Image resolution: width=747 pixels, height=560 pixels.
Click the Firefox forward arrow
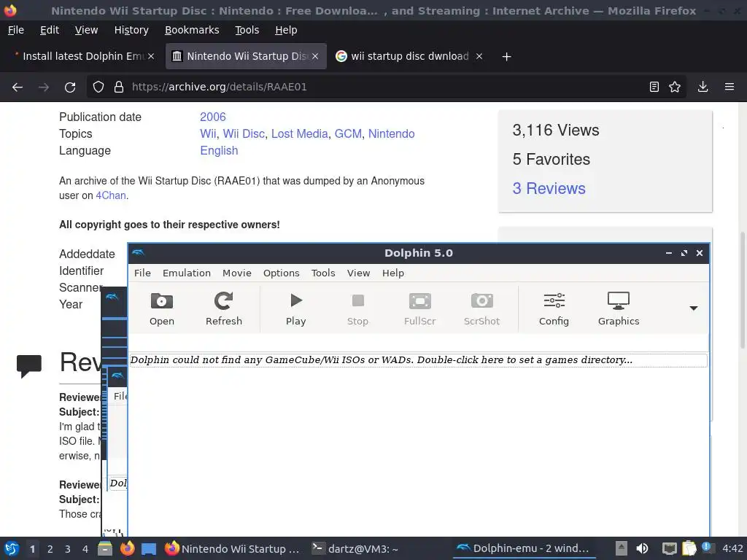pyautogui.click(x=44, y=87)
